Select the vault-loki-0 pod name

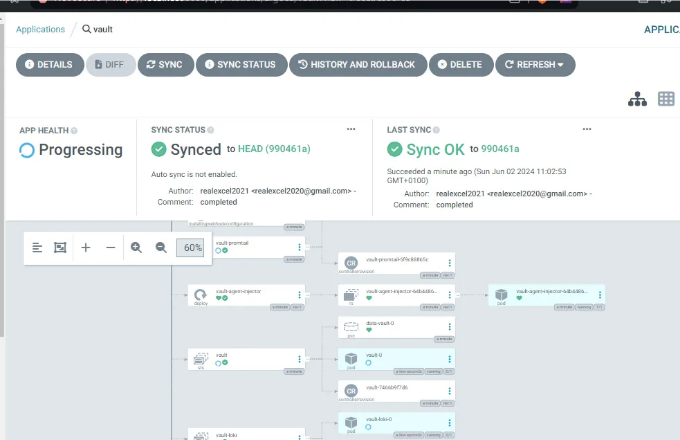379,419
